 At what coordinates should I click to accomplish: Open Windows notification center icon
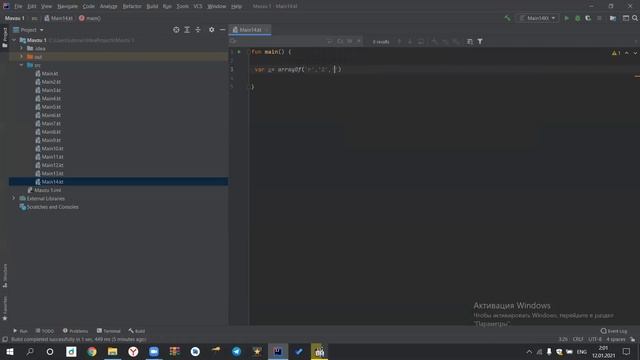627,351
